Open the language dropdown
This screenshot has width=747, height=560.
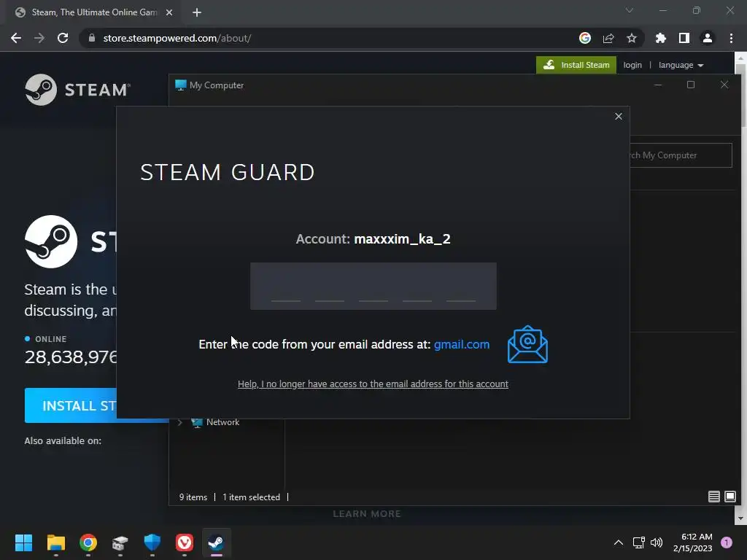point(681,65)
